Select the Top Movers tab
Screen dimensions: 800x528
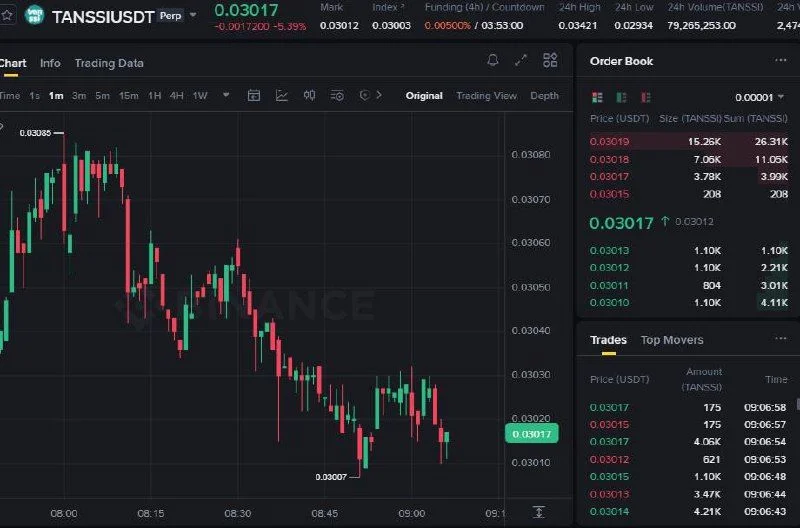672,340
